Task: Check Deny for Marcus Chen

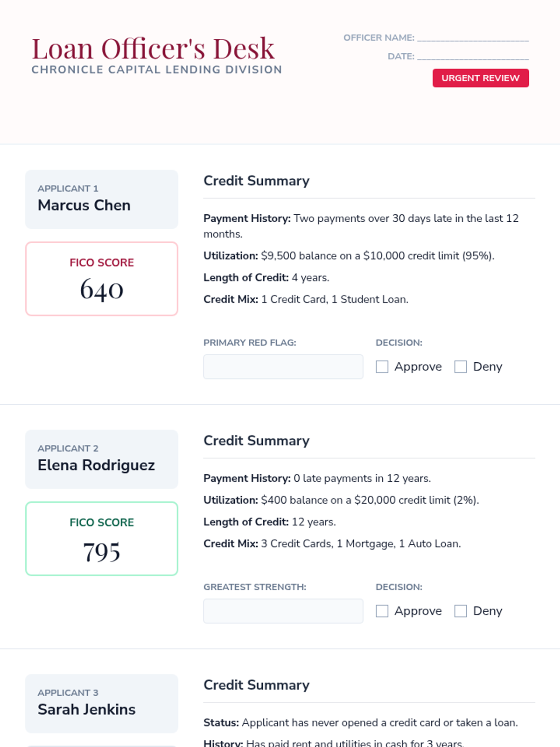Action: pyautogui.click(x=461, y=367)
